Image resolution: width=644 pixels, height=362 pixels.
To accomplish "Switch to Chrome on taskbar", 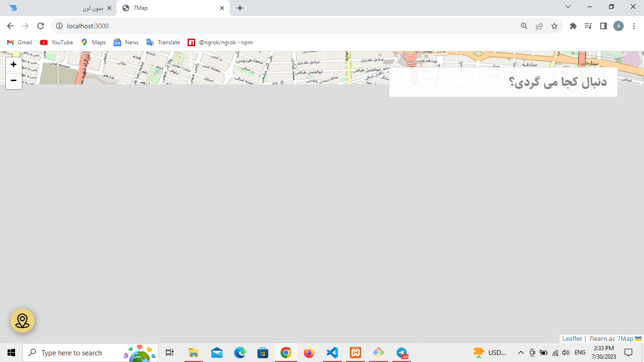I will click(x=286, y=353).
